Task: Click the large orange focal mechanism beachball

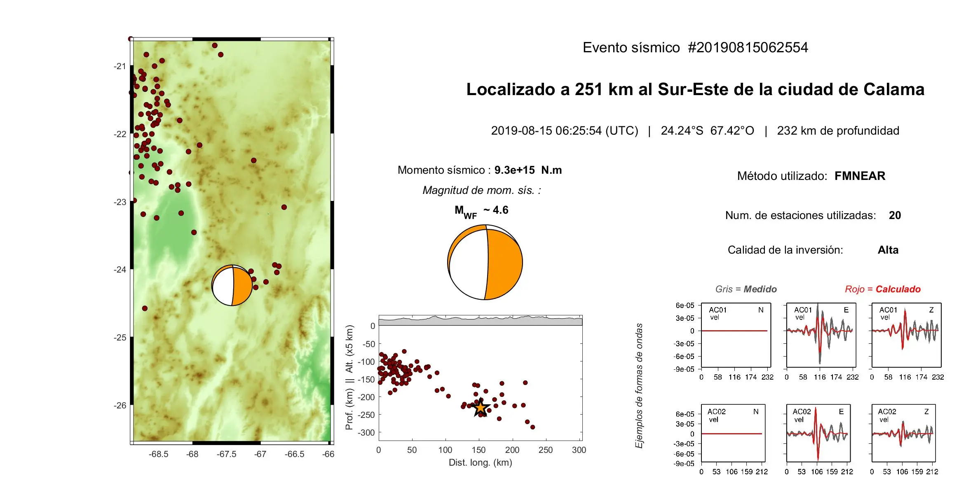Action: point(485,262)
